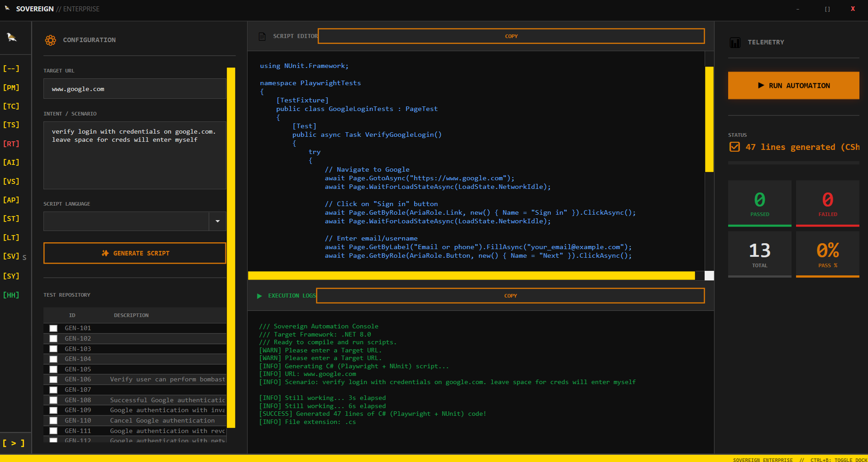The height and width of the screenshot is (462, 868).
Task: Click the Failed count tile
Action: click(828, 203)
